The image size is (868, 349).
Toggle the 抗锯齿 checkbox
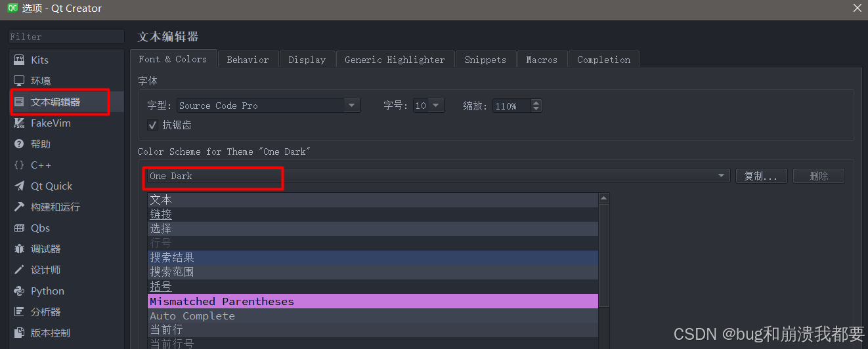152,125
